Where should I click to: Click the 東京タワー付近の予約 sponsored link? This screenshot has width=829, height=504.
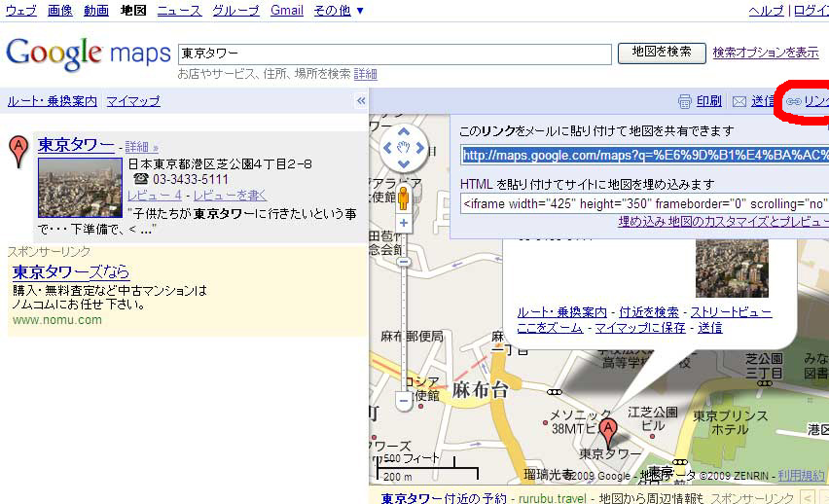[x=444, y=498]
